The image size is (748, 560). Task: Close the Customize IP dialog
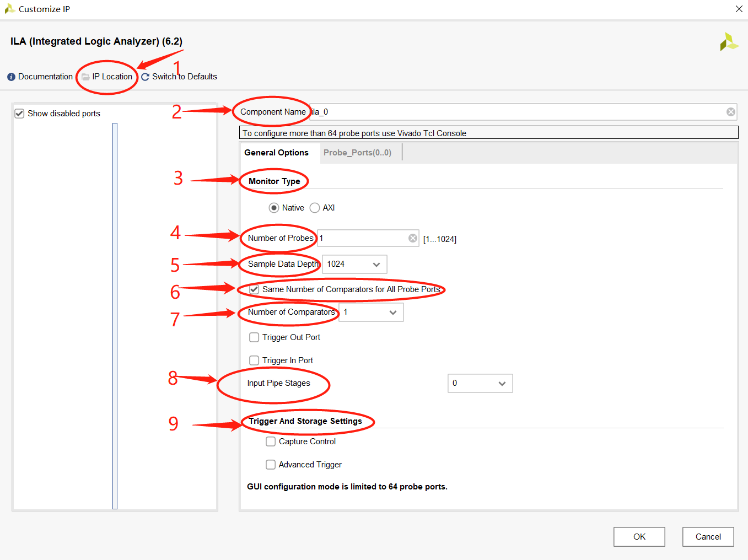(x=739, y=9)
